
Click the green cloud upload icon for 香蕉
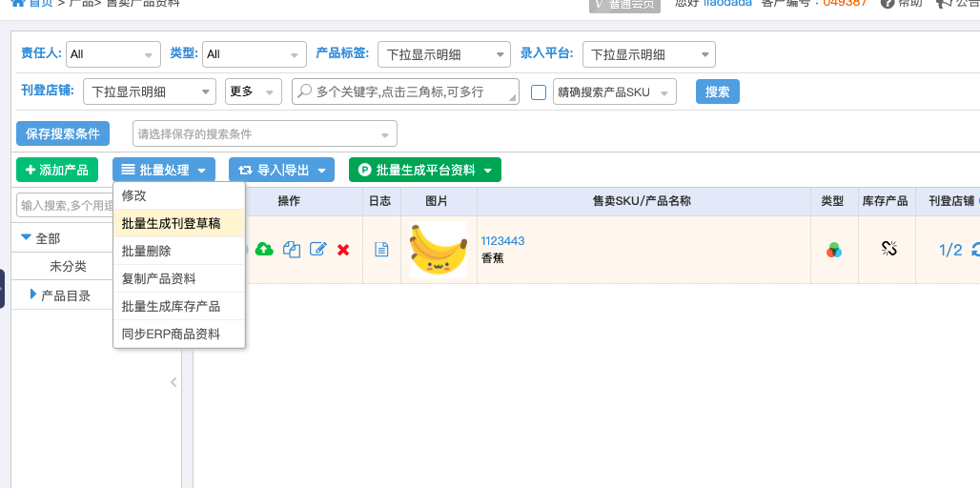point(264,250)
